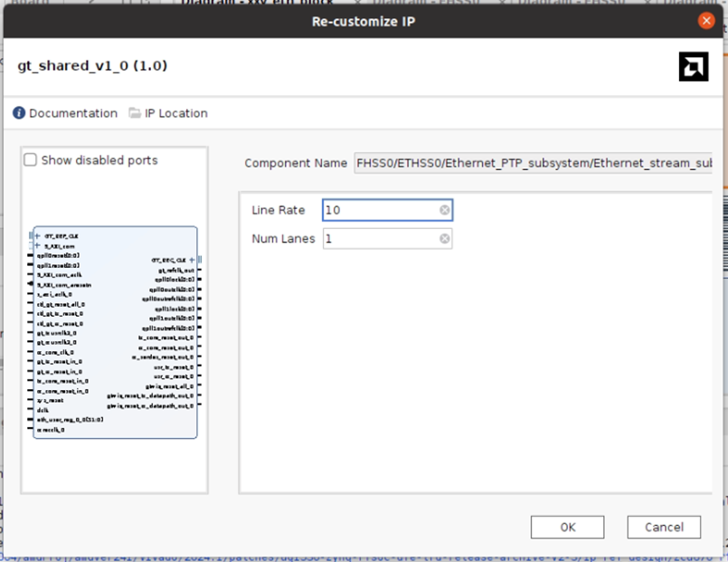Expand the right-side GT_REF_CLK output interface
Viewport: 728px width, 562px height.
pyautogui.click(x=191, y=260)
